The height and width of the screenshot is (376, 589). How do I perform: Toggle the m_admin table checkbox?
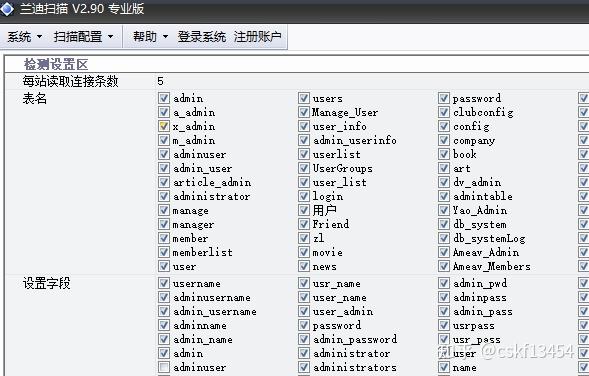(163, 140)
